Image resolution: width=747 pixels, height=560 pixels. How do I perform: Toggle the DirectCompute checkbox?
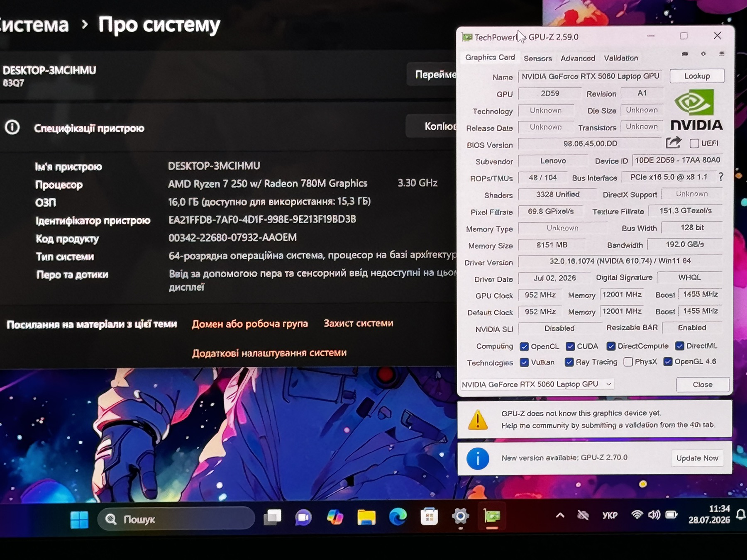611,346
